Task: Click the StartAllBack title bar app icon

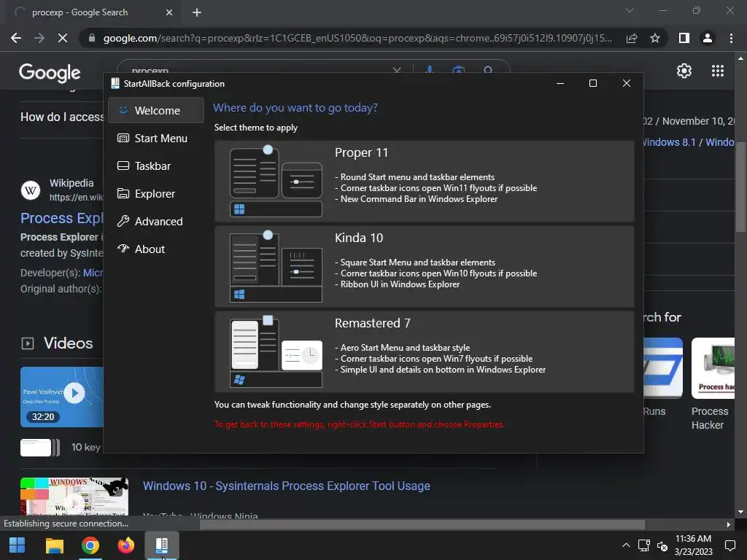Action: tap(115, 83)
